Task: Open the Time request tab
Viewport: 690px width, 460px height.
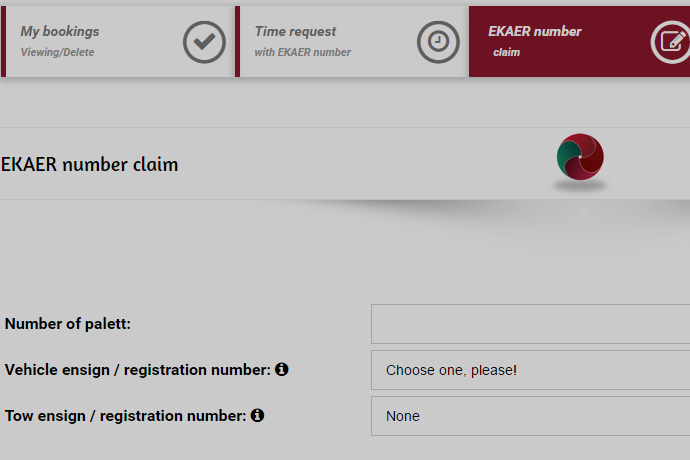Action: point(295,31)
